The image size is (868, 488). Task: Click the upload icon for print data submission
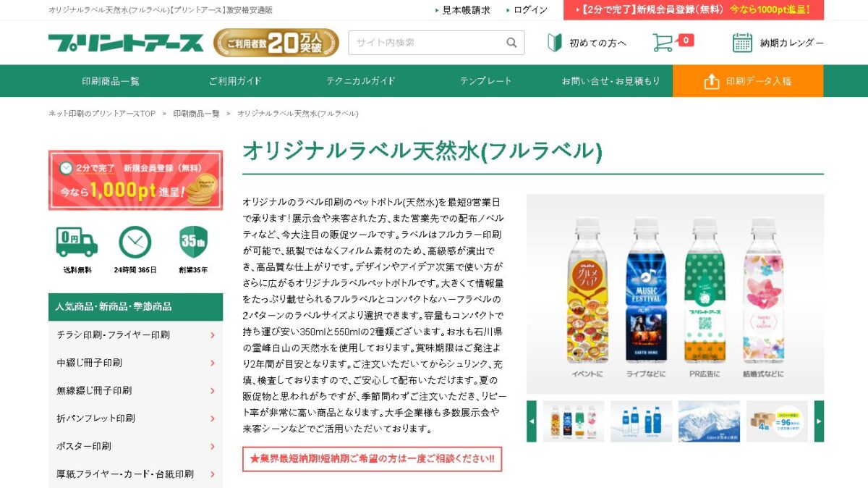(712, 81)
